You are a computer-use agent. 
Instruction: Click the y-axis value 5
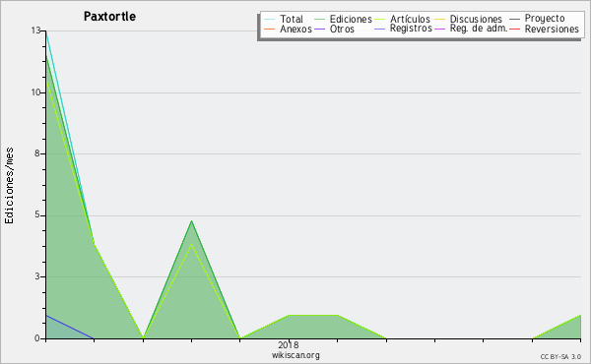pyautogui.click(x=37, y=214)
